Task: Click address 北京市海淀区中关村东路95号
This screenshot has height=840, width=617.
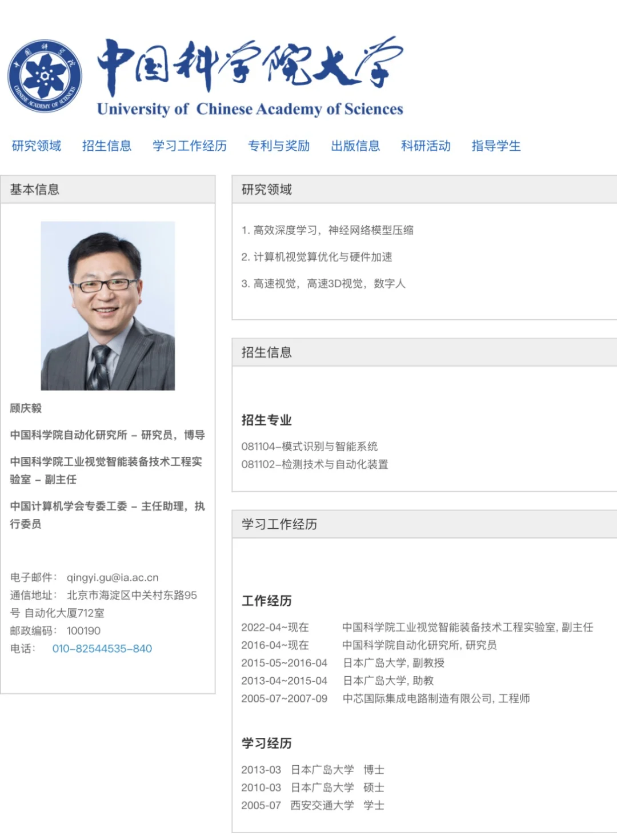Action: pos(103,604)
